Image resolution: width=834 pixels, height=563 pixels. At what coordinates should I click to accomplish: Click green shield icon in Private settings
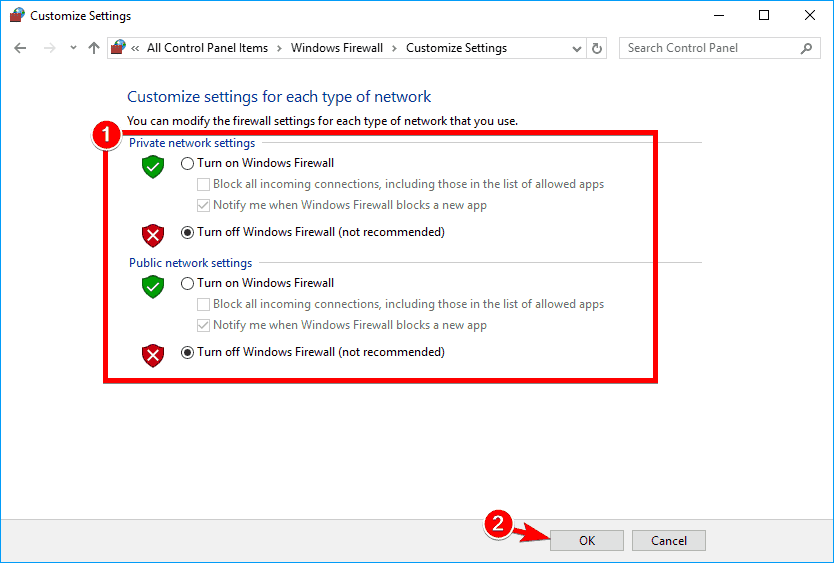[x=153, y=167]
